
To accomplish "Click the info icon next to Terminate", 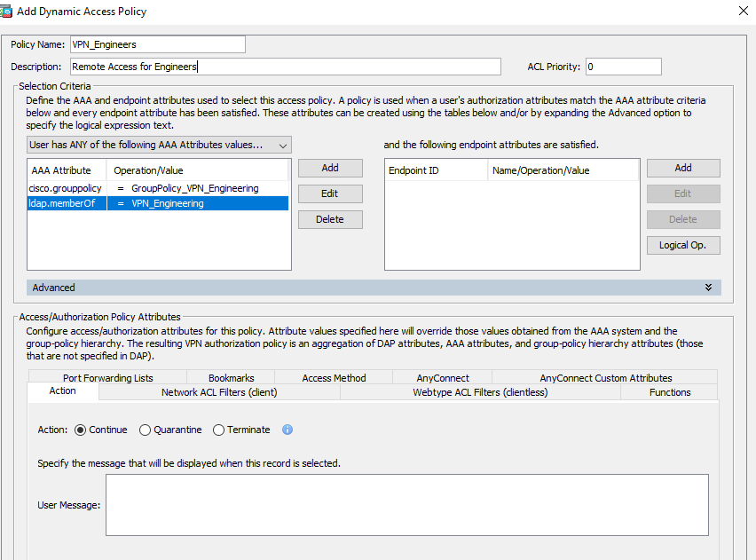I will 287,430.
